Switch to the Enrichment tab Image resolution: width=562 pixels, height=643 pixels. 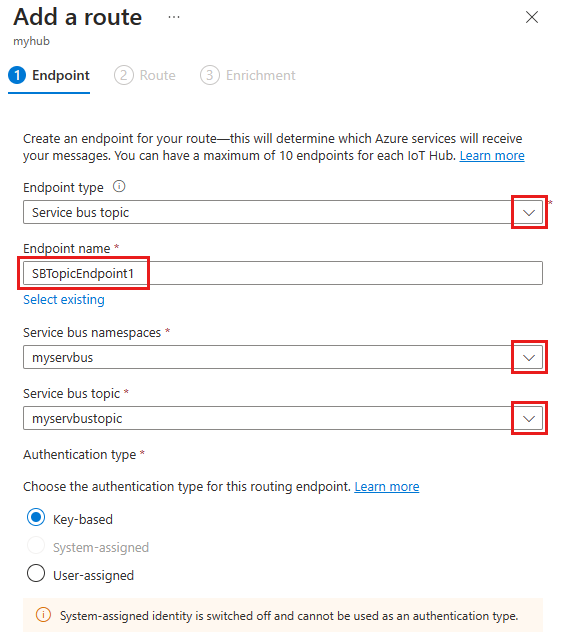(248, 75)
